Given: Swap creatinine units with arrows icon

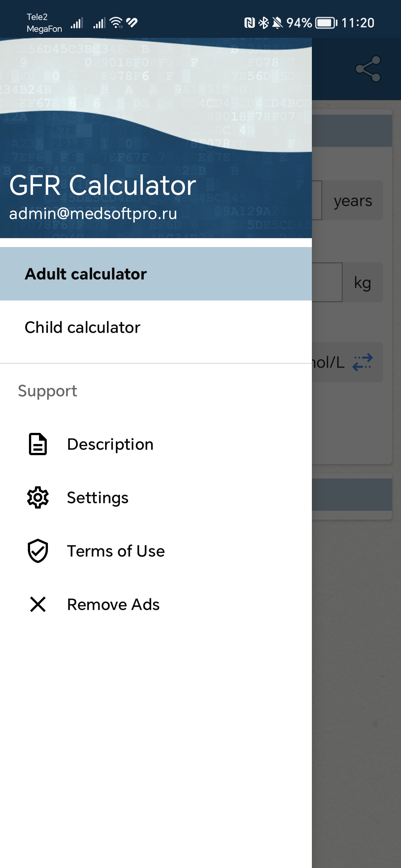Looking at the screenshot, I should (x=362, y=362).
